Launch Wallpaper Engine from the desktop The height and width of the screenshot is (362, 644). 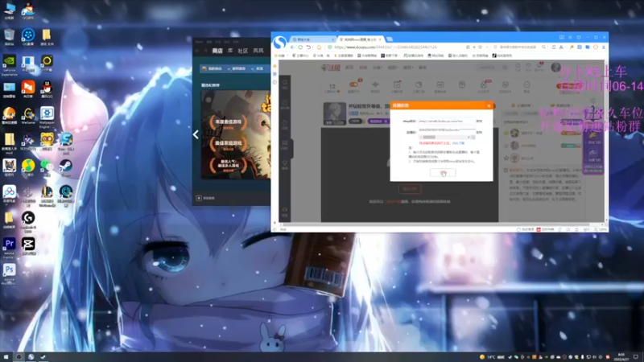pos(47,117)
